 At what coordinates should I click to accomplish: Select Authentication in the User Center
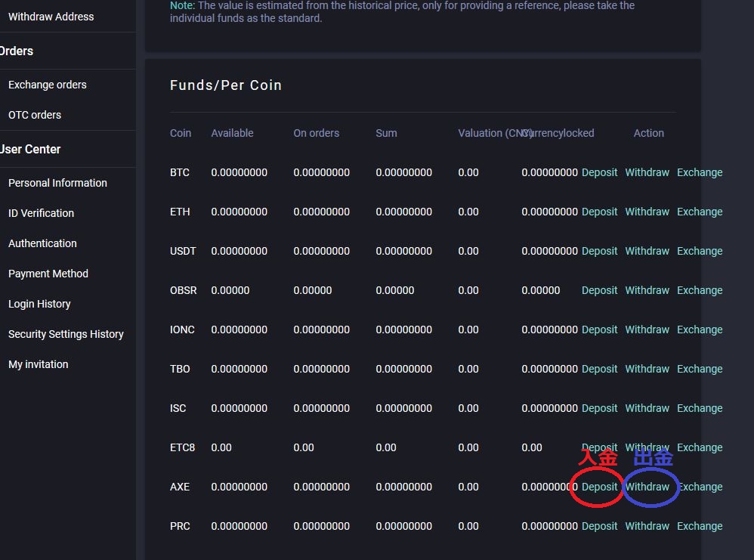pos(42,243)
